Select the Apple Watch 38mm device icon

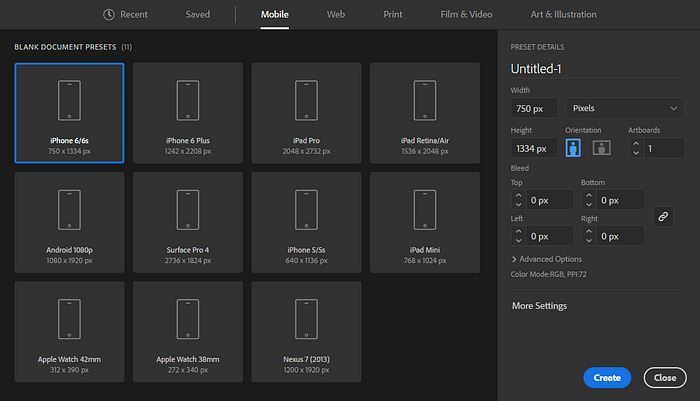click(x=188, y=319)
